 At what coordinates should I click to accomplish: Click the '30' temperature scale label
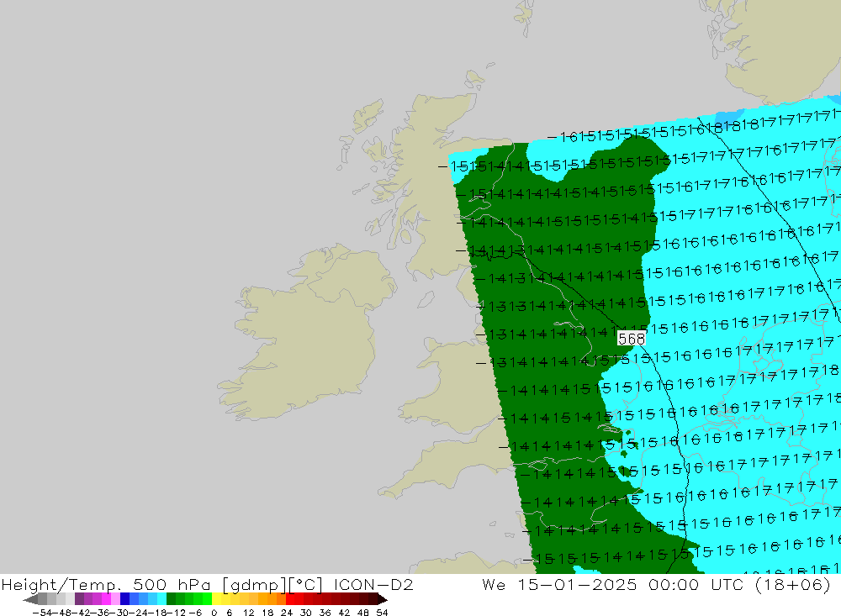pyautogui.click(x=306, y=613)
